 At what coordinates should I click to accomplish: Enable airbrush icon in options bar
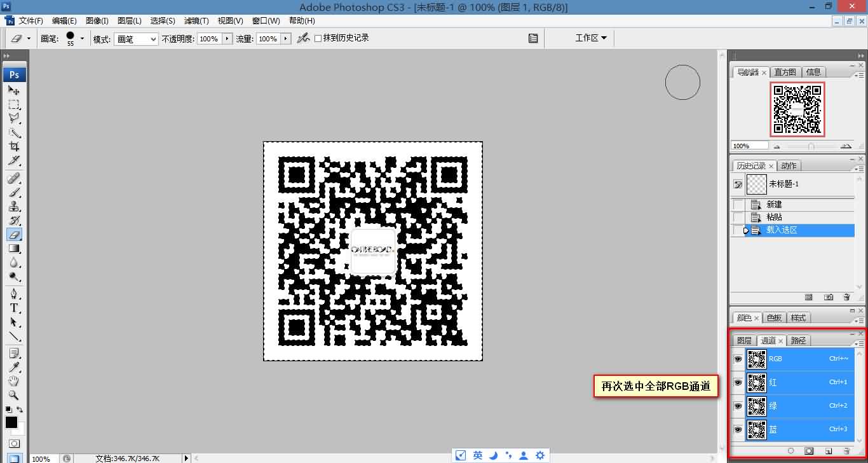304,38
